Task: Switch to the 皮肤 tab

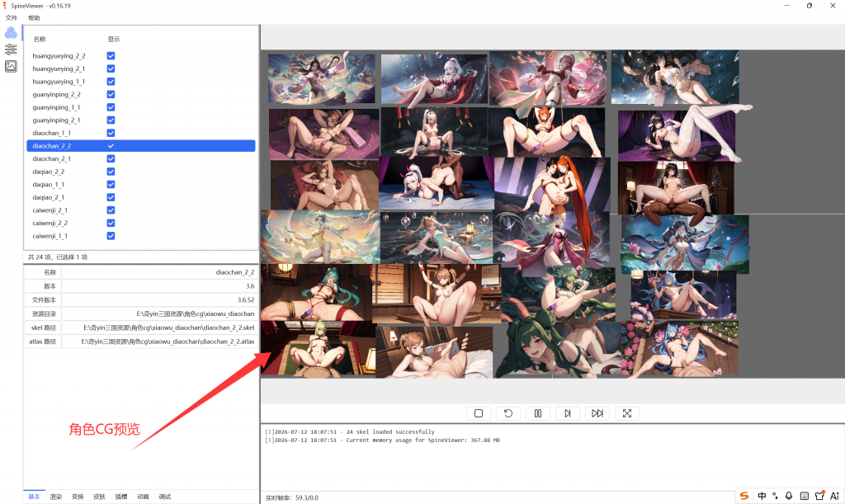Action: (99, 497)
